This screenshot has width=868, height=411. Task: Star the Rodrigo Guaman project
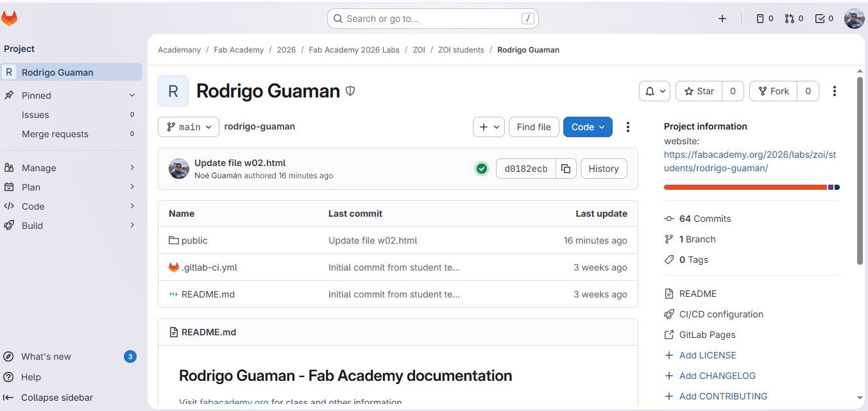click(699, 91)
